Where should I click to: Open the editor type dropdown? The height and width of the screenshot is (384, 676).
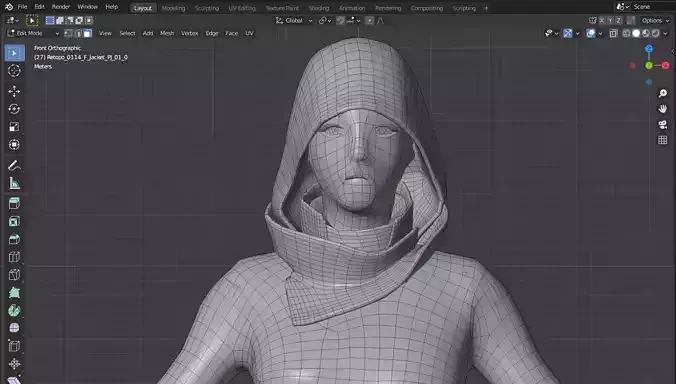click(13, 20)
